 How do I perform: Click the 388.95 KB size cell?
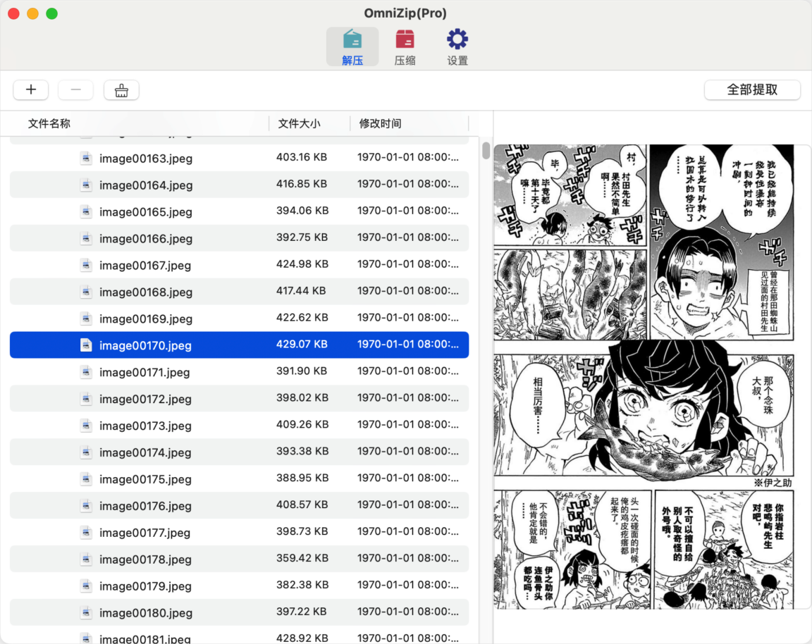pyautogui.click(x=302, y=478)
